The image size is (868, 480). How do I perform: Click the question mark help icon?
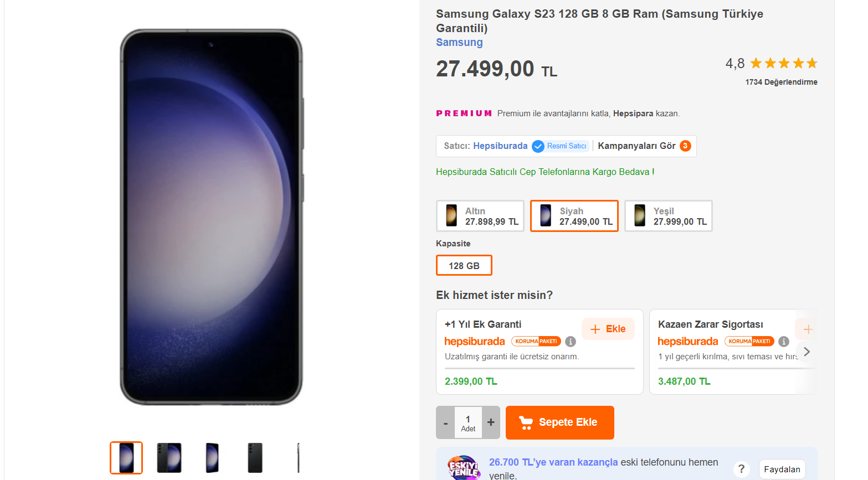click(x=741, y=469)
